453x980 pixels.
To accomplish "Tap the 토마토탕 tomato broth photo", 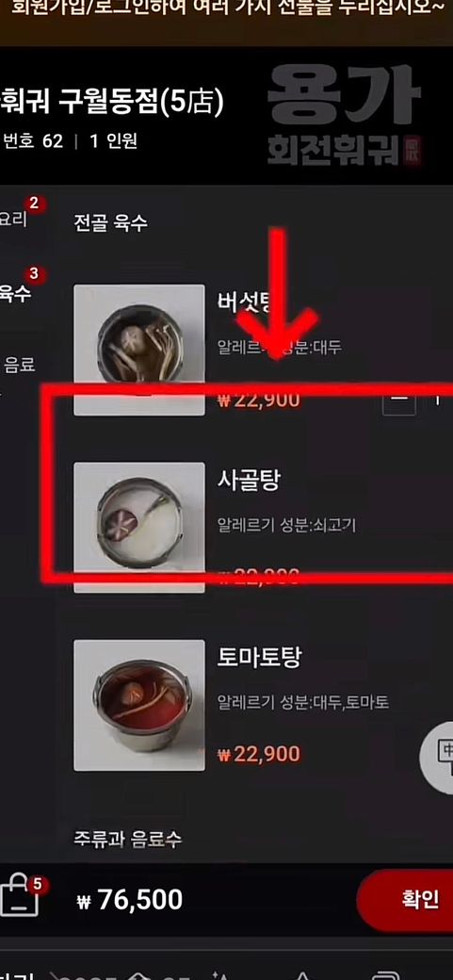I will pos(139,705).
